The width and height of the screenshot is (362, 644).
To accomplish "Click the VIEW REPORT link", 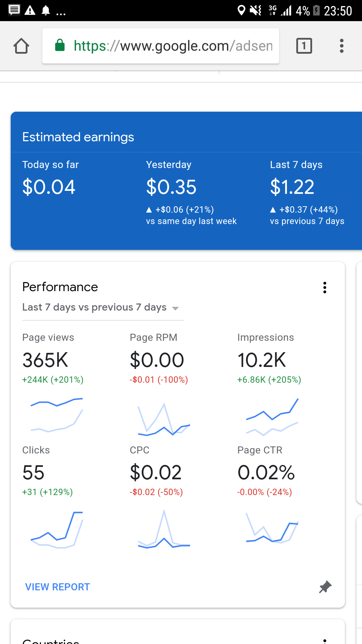I will coord(58,587).
